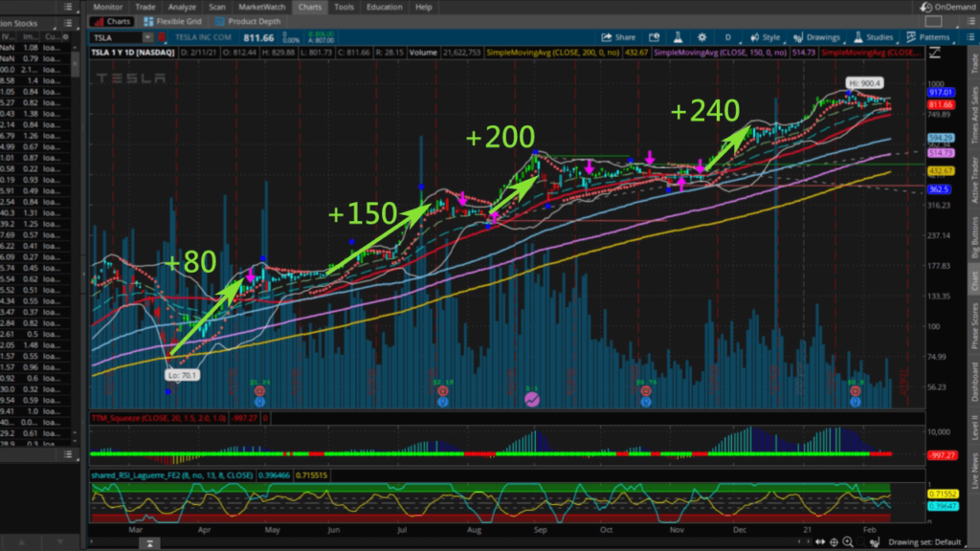Click the scroll-to-top button below March axis

click(x=149, y=543)
